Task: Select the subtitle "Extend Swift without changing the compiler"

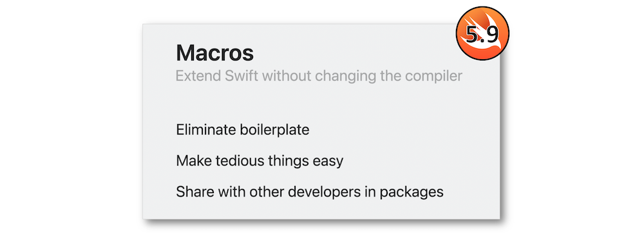Action: [319, 77]
